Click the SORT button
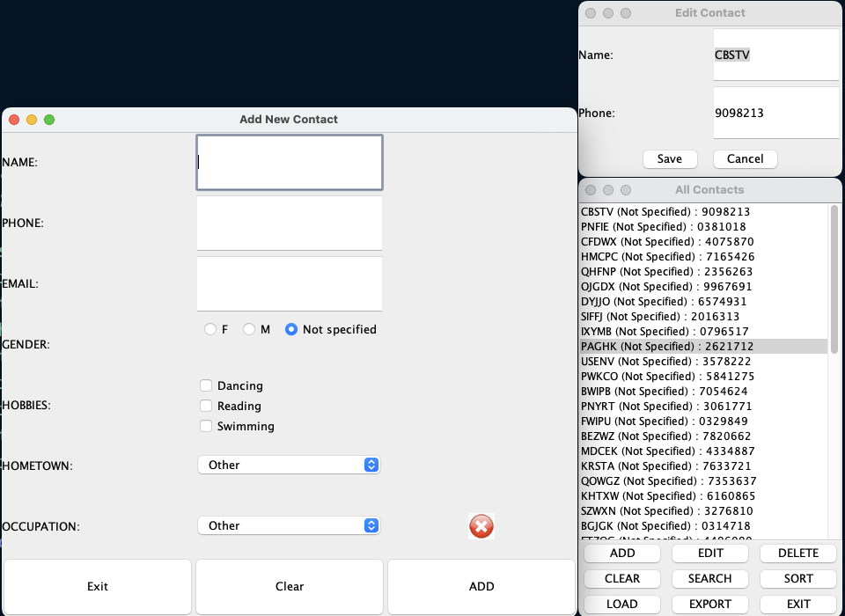 pos(798,579)
